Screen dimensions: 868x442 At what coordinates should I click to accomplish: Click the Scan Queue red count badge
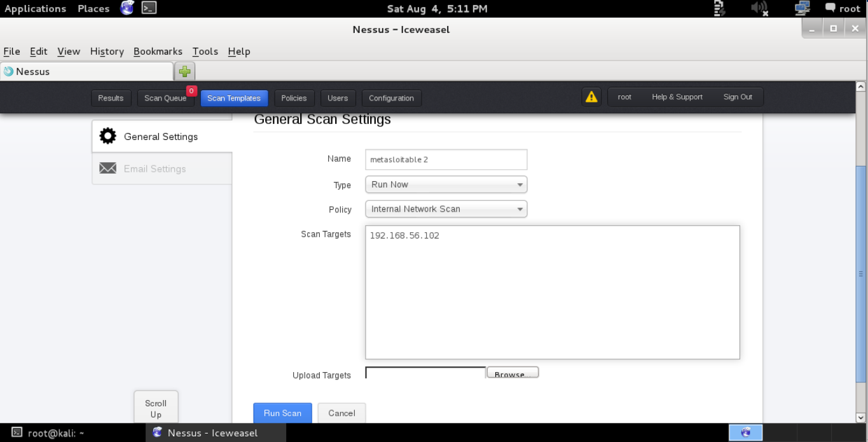(191, 90)
